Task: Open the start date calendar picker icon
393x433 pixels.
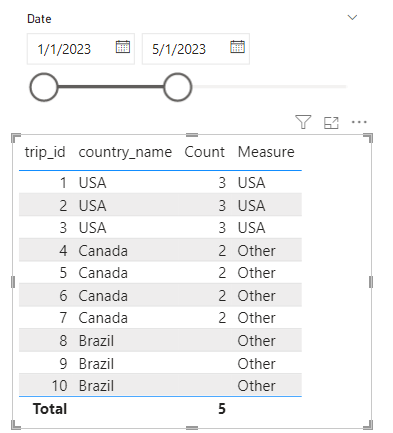Action: click(x=123, y=47)
